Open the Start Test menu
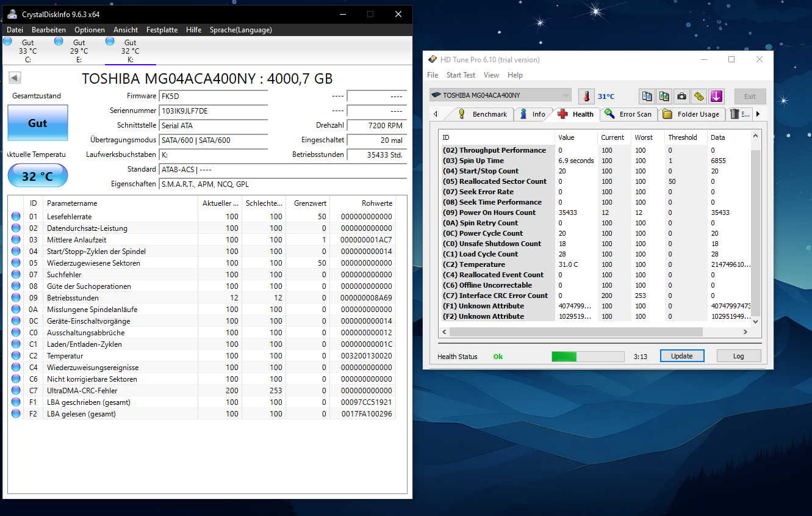The height and width of the screenshot is (516, 812). tap(461, 75)
